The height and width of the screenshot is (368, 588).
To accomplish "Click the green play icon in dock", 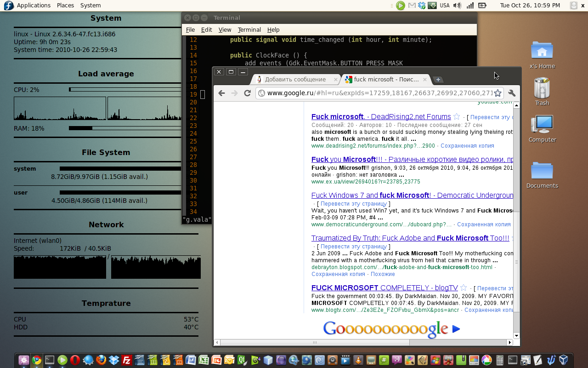I will click(x=62, y=360).
